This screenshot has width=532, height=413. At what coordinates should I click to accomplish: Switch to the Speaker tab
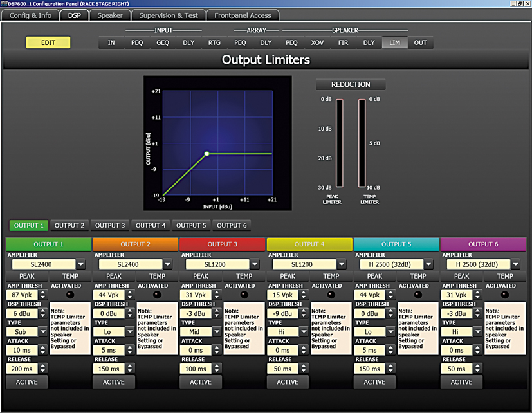[x=110, y=15]
